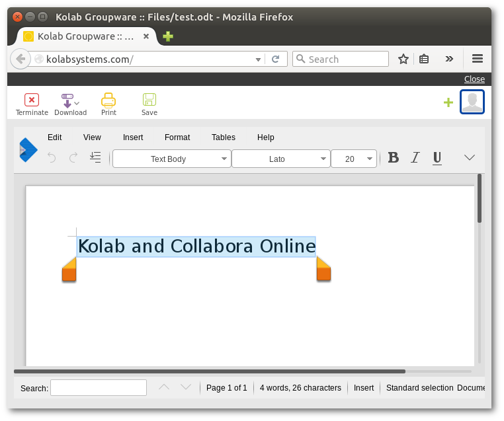Screen dimensions: 504x421
Task: Click the right orange selection handle
Action: [323, 270]
